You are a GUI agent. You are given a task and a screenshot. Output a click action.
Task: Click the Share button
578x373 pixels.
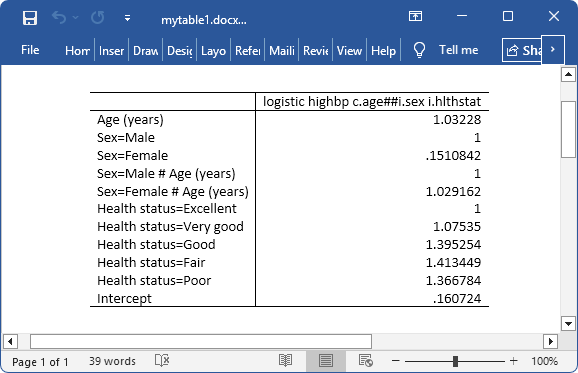pyautogui.click(x=522, y=50)
